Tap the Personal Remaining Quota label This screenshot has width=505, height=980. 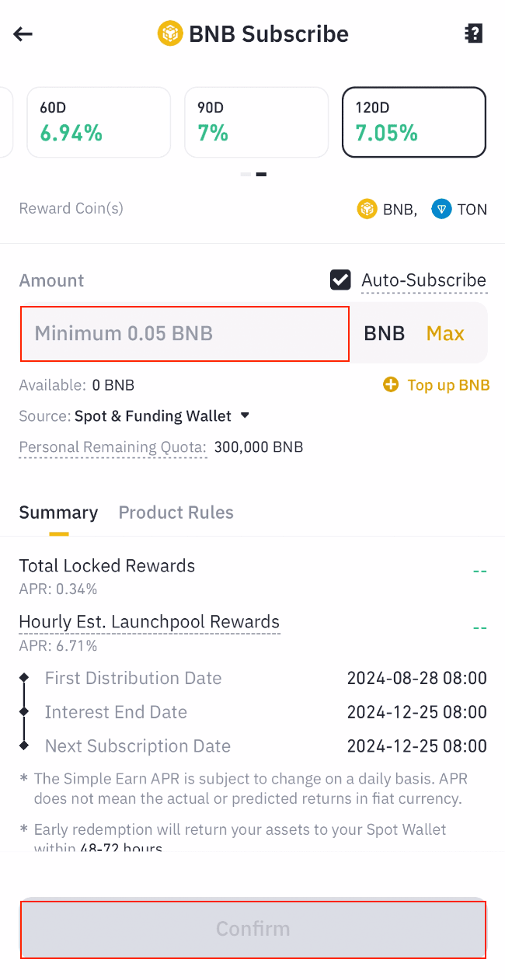pos(113,447)
